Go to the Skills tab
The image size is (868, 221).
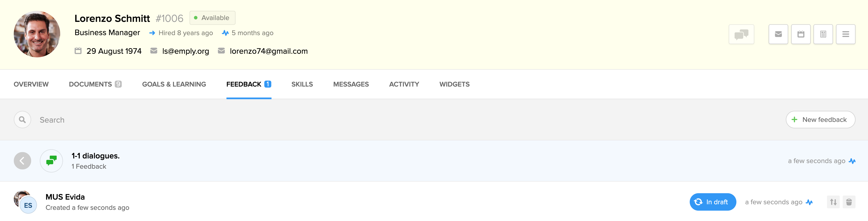point(302,84)
